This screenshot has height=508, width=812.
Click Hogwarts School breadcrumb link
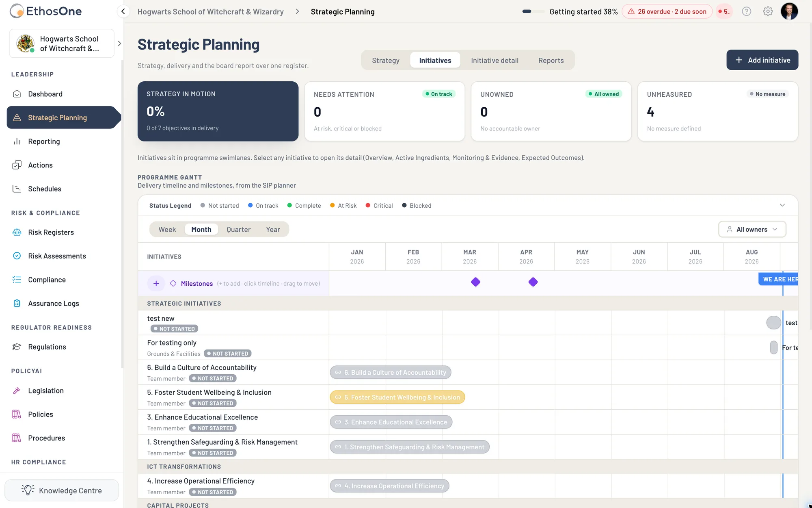click(x=210, y=12)
